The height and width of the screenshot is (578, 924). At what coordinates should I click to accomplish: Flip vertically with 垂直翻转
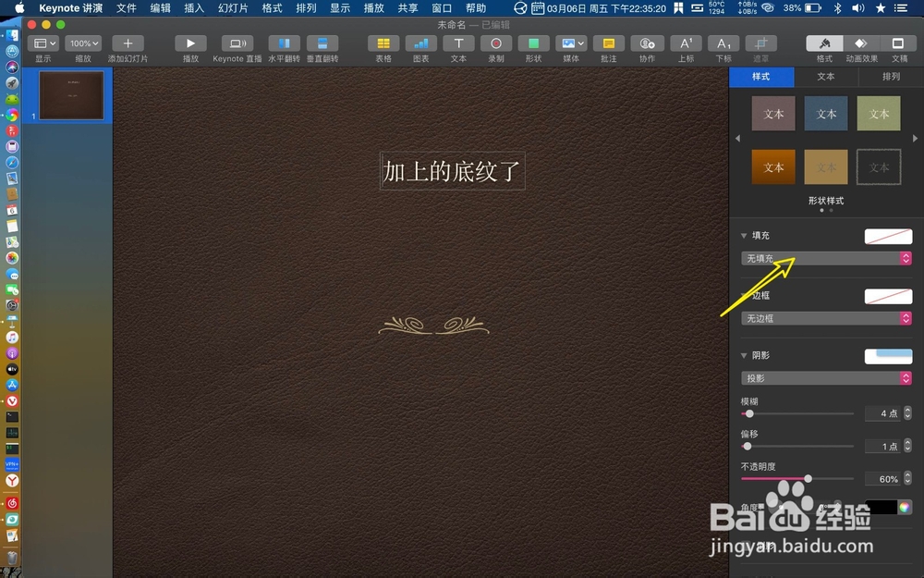click(322, 43)
